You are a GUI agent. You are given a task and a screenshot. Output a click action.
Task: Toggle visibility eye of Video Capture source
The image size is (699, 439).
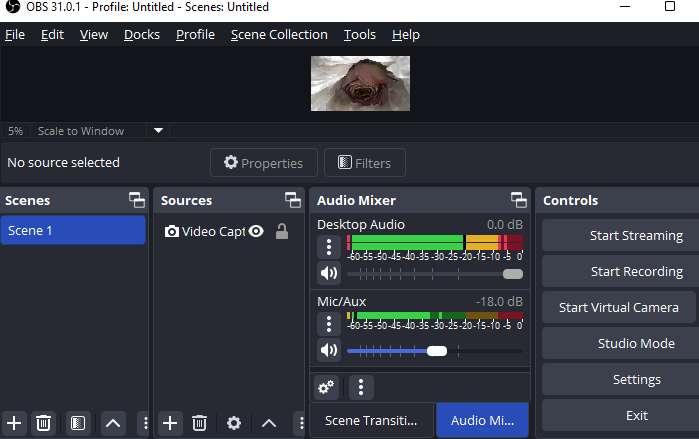256,231
